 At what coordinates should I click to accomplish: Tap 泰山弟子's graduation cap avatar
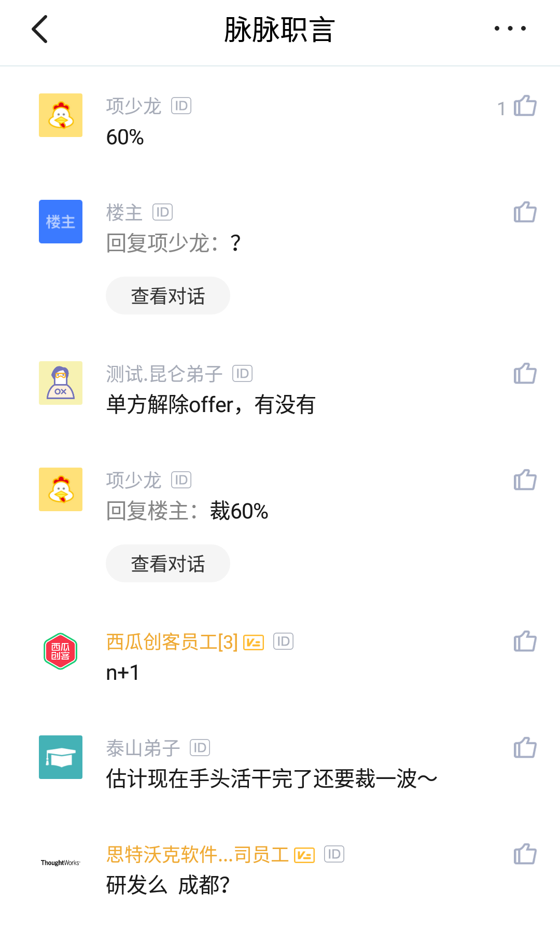tap(61, 757)
